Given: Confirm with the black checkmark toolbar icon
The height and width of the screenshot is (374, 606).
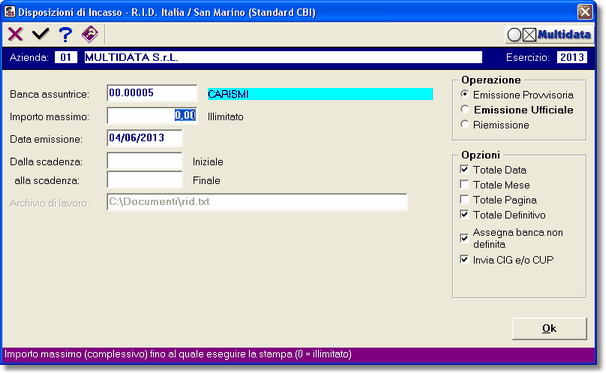Looking at the screenshot, I should tap(41, 34).
